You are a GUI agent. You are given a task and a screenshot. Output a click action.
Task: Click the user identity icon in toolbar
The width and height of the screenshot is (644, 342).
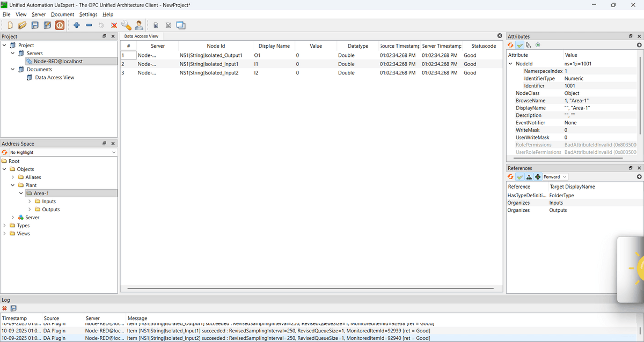coord(138,25)
